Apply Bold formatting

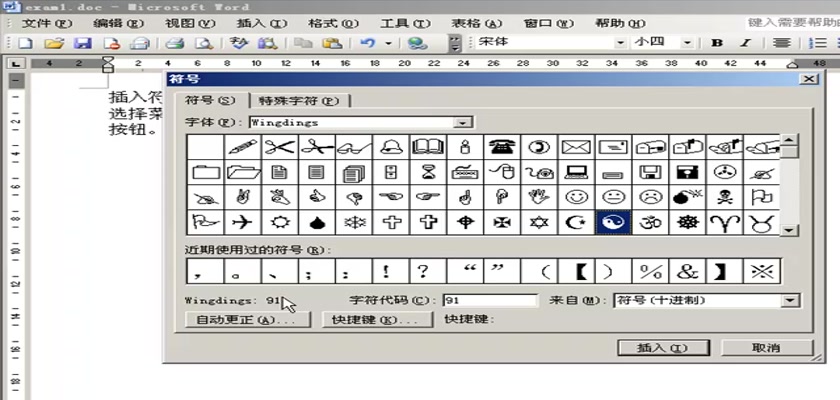pyautogui.click(x=717, y=43)
